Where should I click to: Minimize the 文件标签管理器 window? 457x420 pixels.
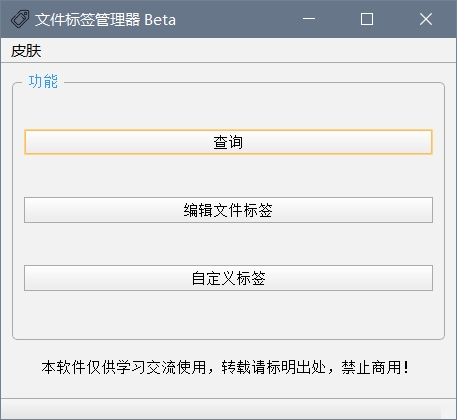pos(309,19)
